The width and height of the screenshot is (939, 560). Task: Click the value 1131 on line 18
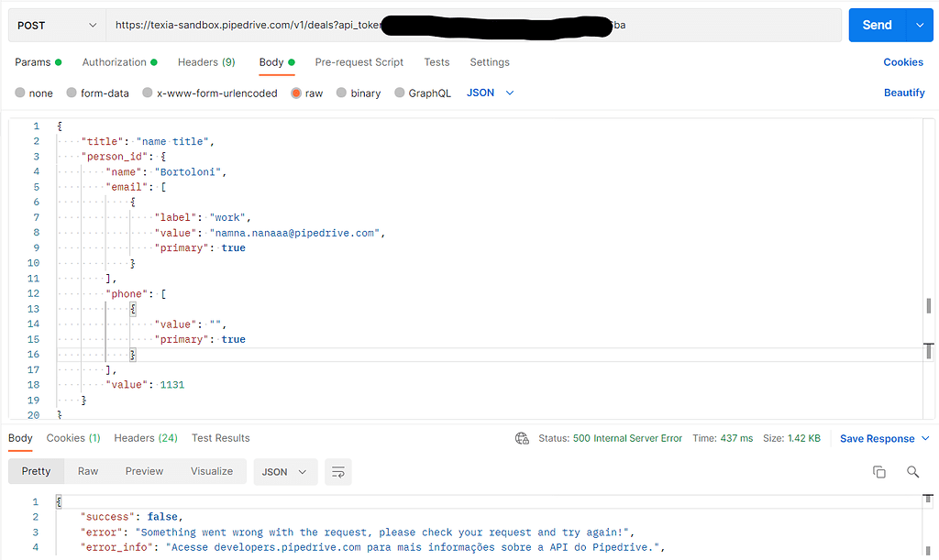(172, 385)
